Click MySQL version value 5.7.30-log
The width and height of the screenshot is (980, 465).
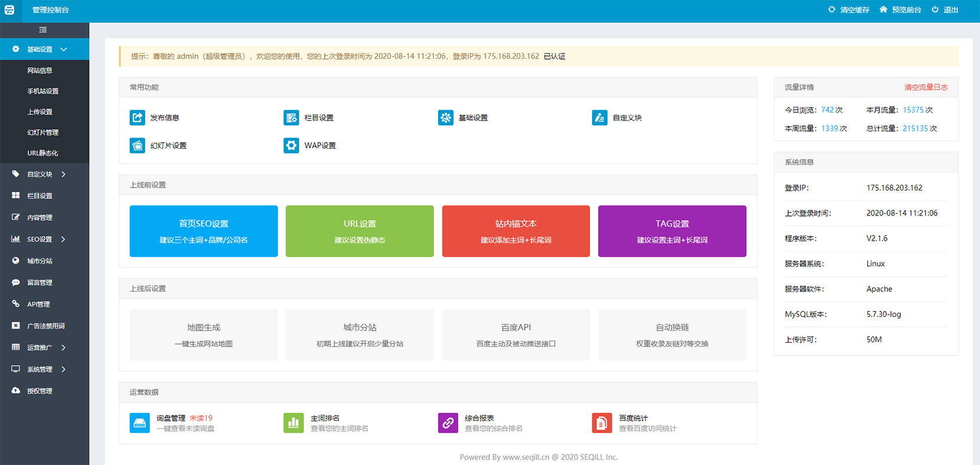[x=884, y=315]
